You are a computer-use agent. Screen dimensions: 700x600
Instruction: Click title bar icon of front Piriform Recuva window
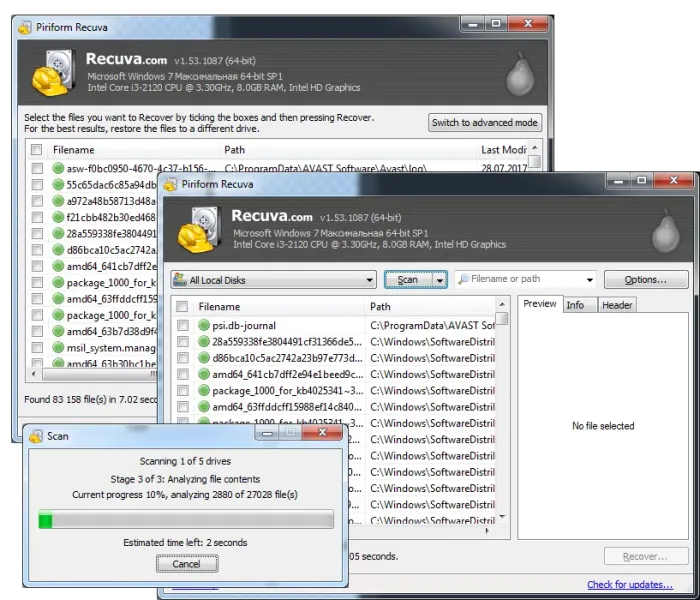pyautogui.click(x=171, y=184)
